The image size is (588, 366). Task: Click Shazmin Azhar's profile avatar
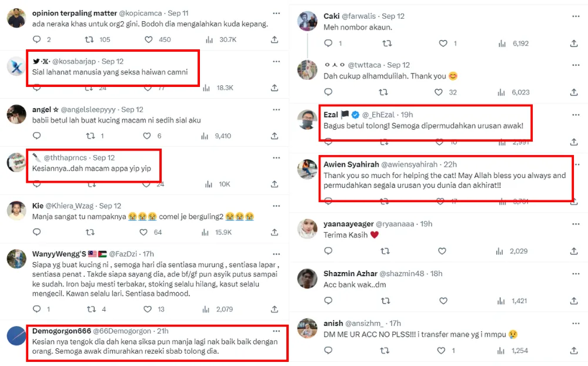[x=308, y=279]
